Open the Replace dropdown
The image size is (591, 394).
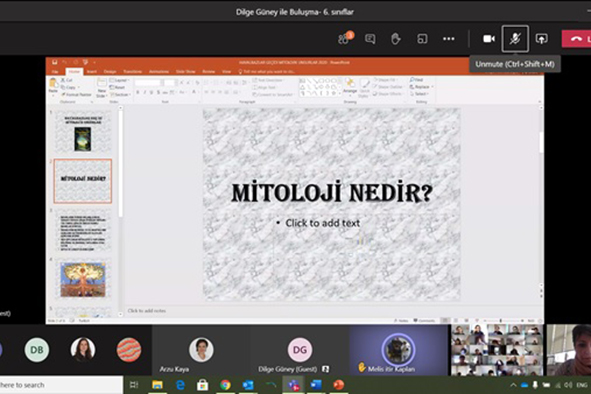(421, 87)
